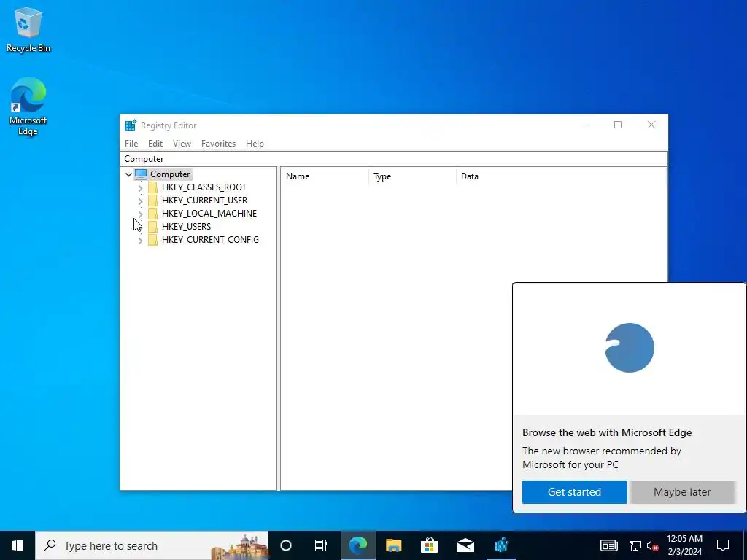
Task: Select the Computer icon in the tree
Action: point(141,174)
